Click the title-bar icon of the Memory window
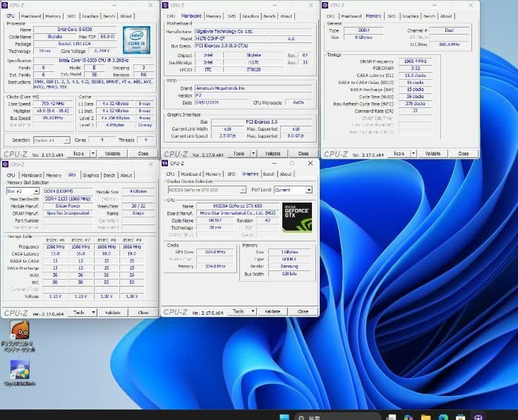This screenshot has height=420, width=518. [325, 5]
